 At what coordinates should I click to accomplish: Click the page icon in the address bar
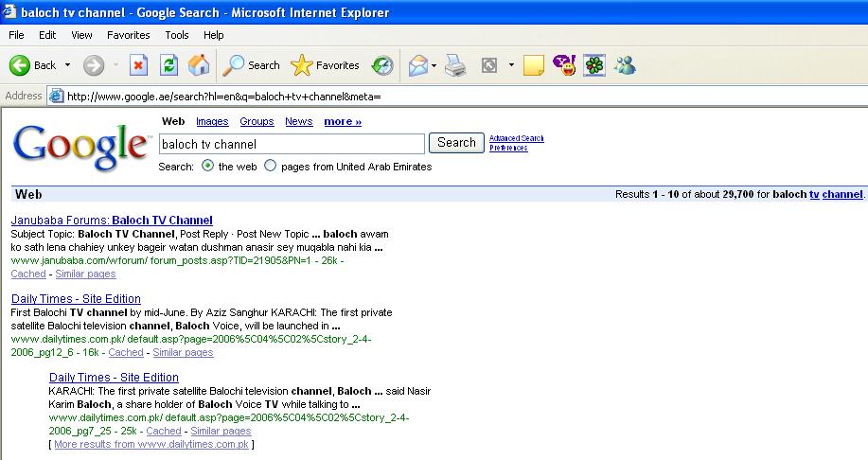56,97
